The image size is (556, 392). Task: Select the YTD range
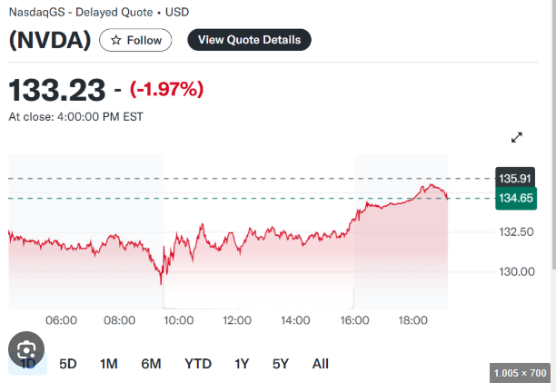(197, 364)
